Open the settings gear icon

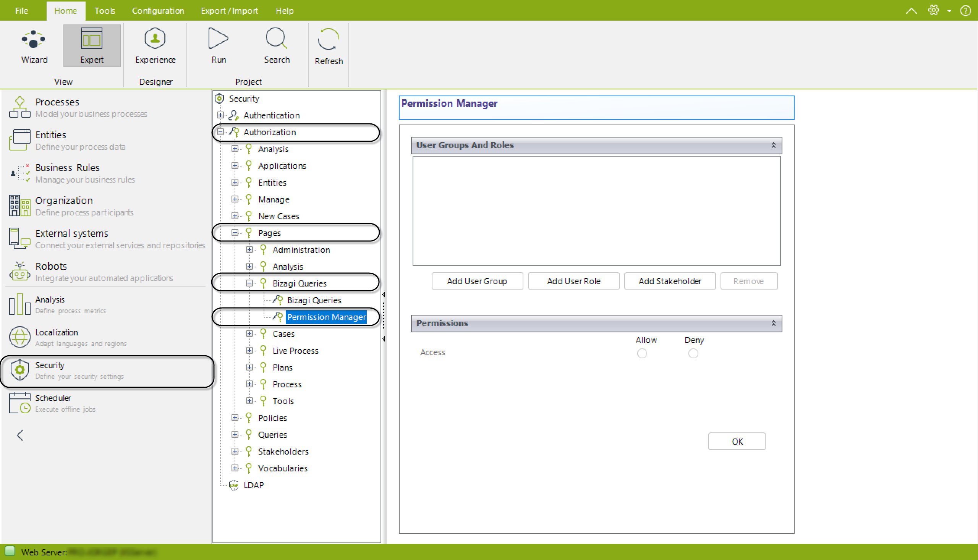pyautogui.click(x=933, y=10)
